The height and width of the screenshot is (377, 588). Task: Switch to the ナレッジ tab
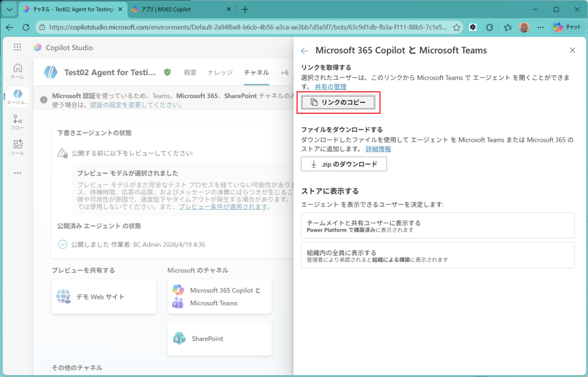tap(220, 72)
